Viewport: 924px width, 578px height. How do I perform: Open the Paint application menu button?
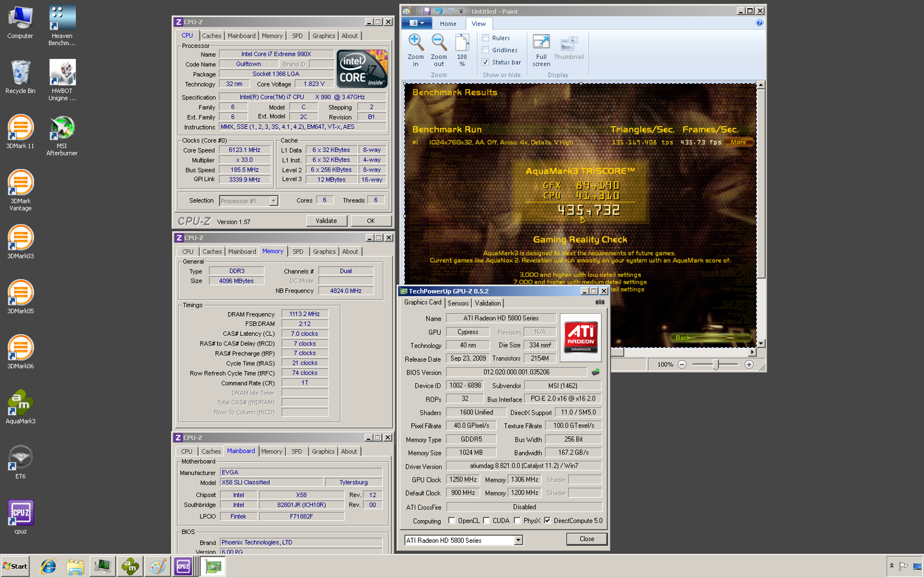coord(417,23)
